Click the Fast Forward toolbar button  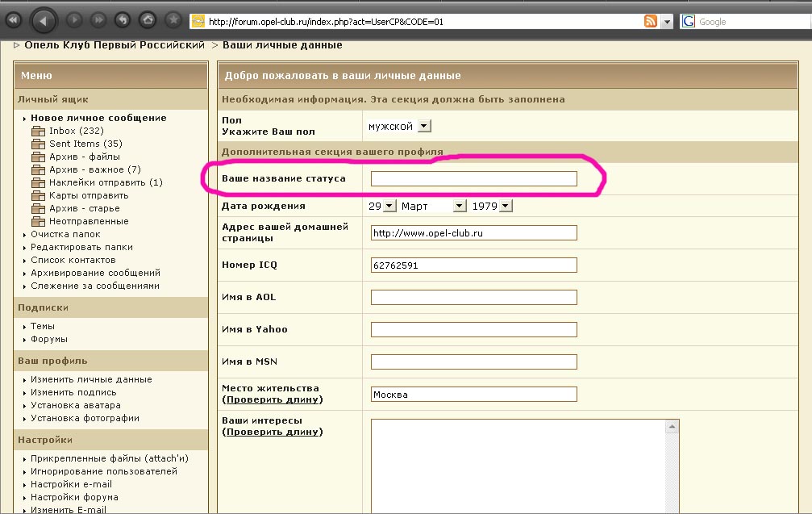click(x=98, y=19)
